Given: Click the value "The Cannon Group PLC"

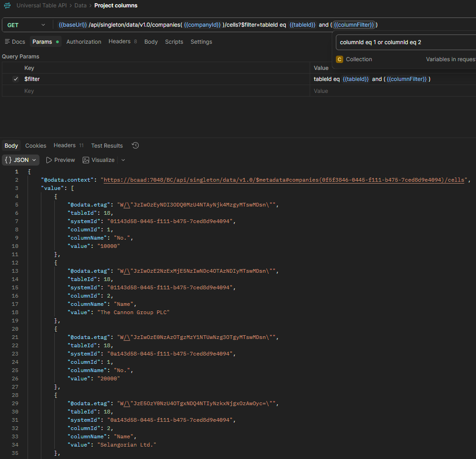Looking at the screenshot, I should coord(133,312).
